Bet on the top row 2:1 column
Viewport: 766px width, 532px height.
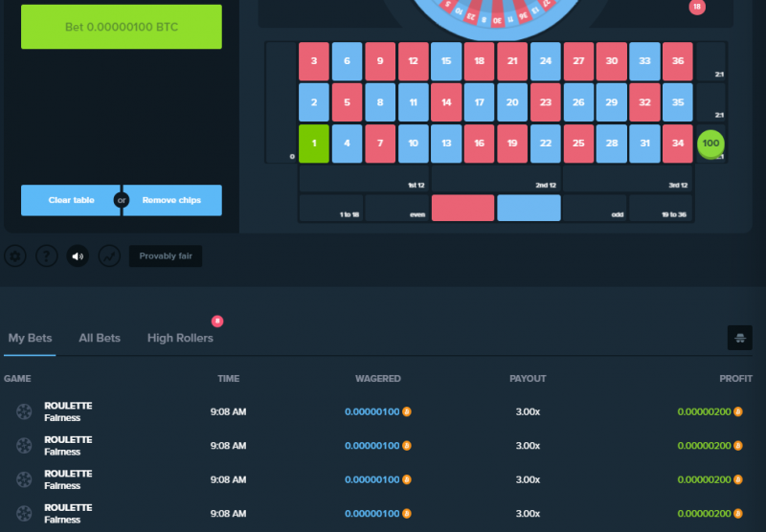710,61
